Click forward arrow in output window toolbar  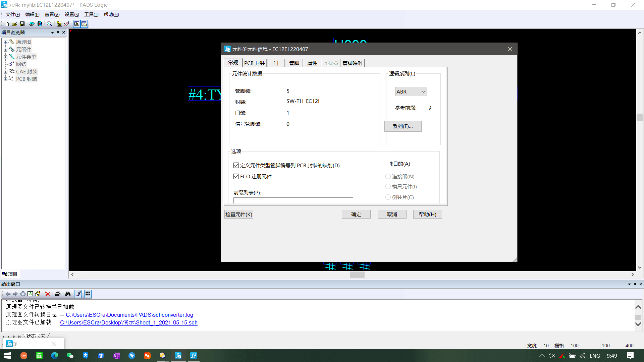15,294
